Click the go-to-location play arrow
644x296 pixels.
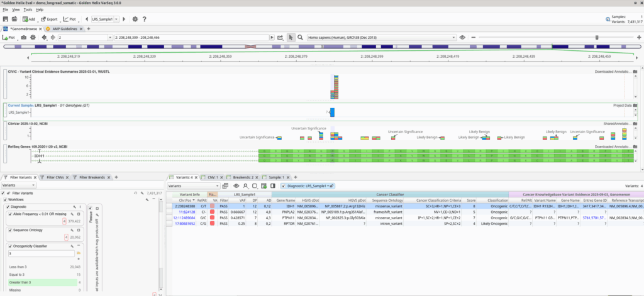272,37
